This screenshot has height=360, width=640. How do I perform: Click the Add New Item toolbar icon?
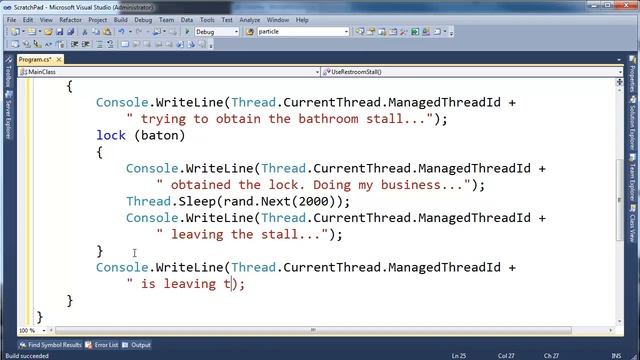[31, 32]
